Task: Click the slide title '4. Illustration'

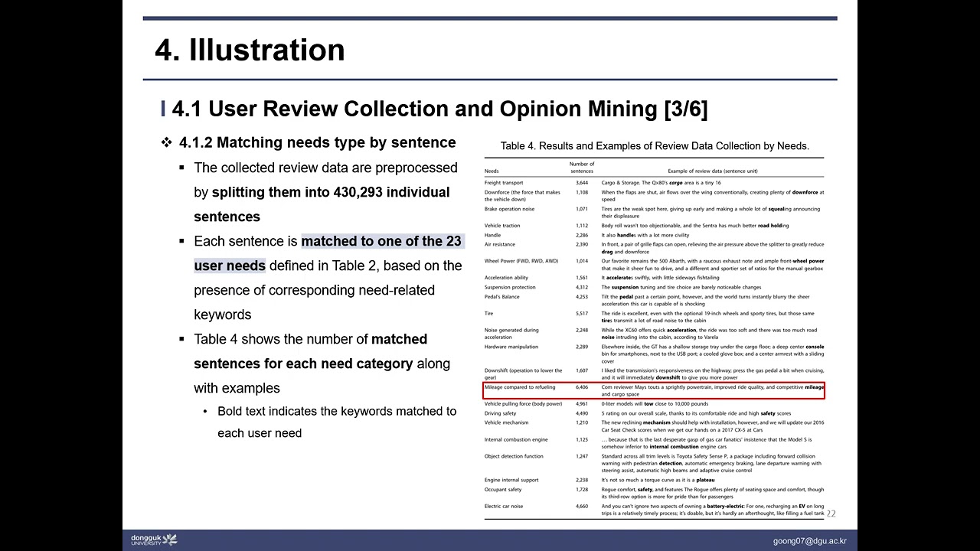Action: [250, 50]
